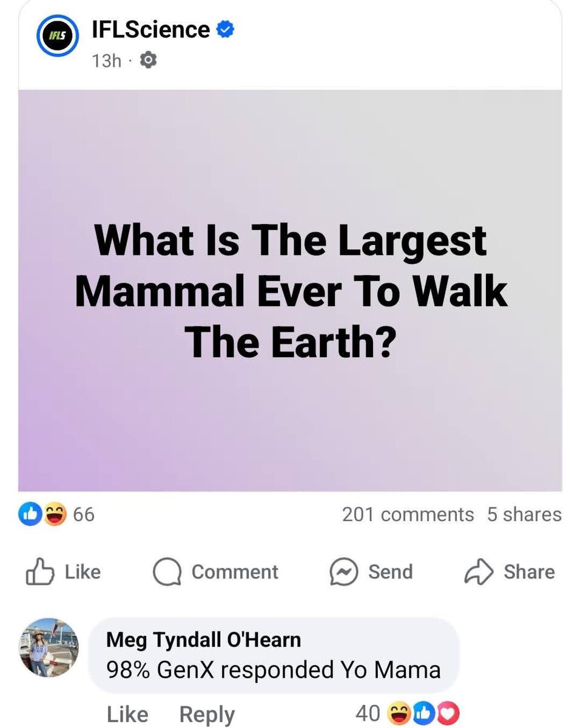
Task: Click the blue verified badge
Action: [226, 29]
